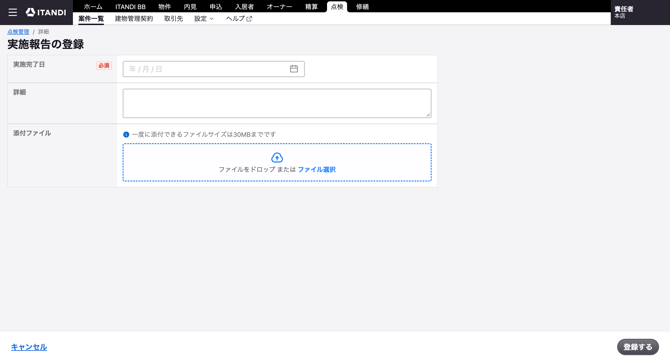Go to the 取引先 submenu
The width and height of the screenshot is (670, 362).
(173, 19)
